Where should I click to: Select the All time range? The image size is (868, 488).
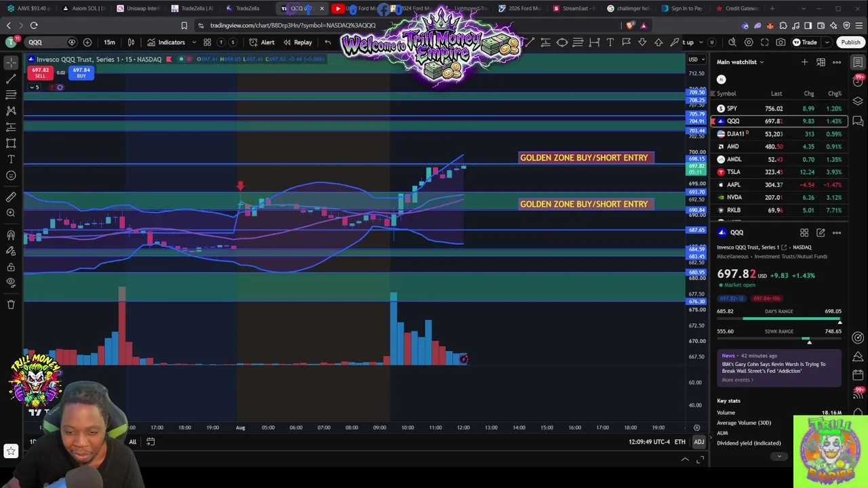[133, 442]
